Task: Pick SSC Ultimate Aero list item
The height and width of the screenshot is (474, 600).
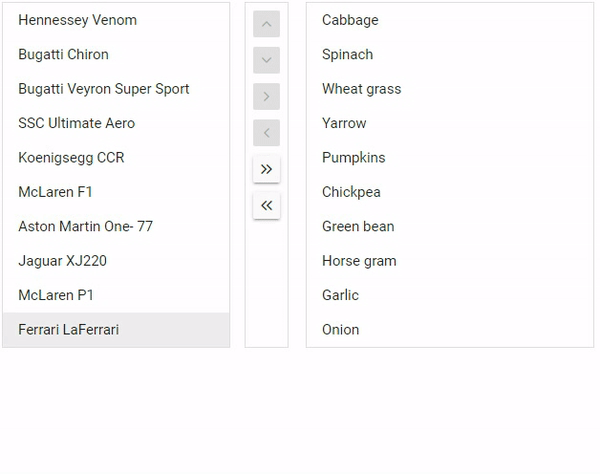Action: [x=77, y=123]
